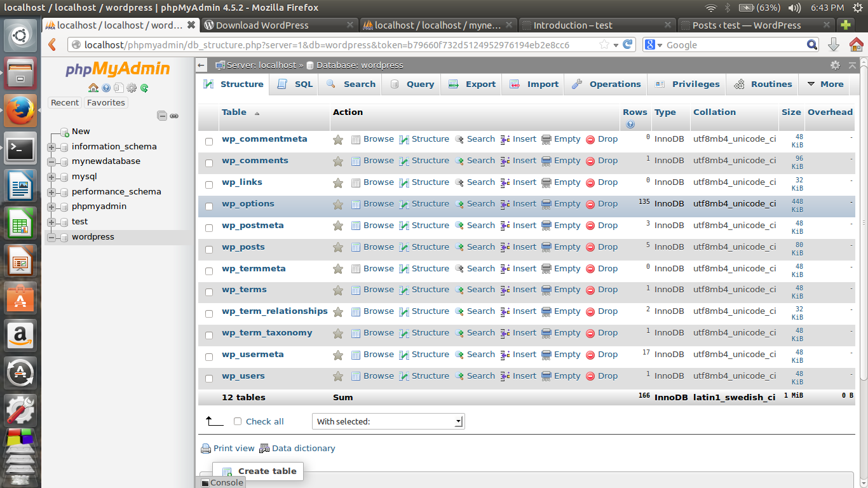This screenshot has height=488, width=868.
Task: Open a new tab with plus icon
Action: tap(845, 25)
